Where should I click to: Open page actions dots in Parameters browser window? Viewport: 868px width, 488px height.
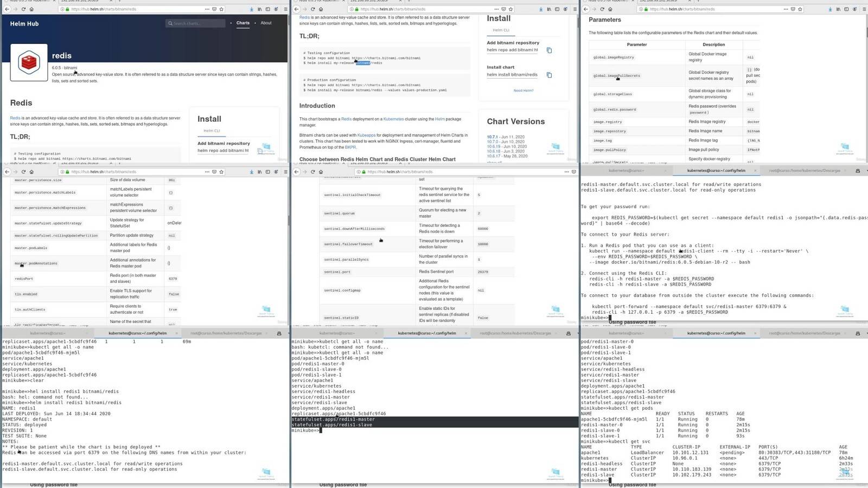[x=786, y=9]
